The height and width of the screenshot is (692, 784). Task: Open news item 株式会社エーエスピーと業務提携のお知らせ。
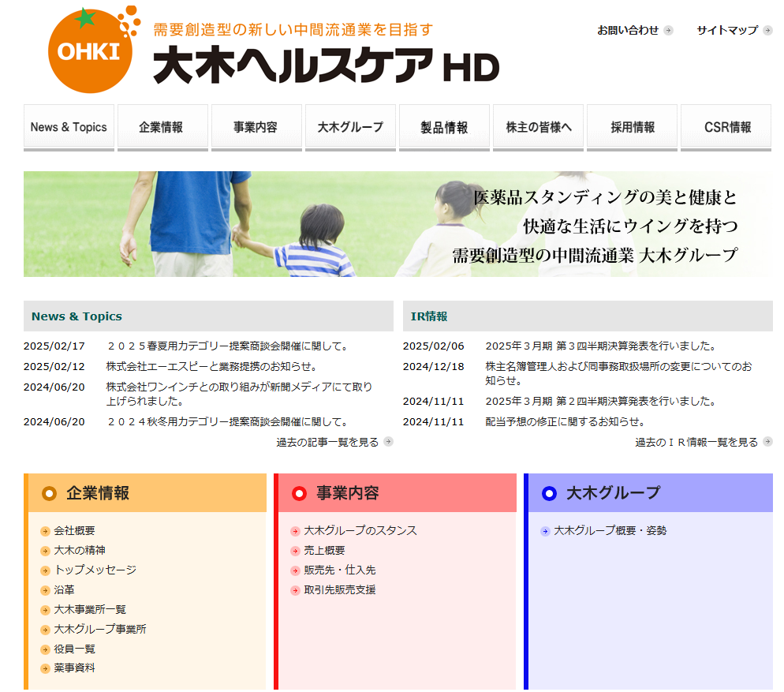point(211,367)
